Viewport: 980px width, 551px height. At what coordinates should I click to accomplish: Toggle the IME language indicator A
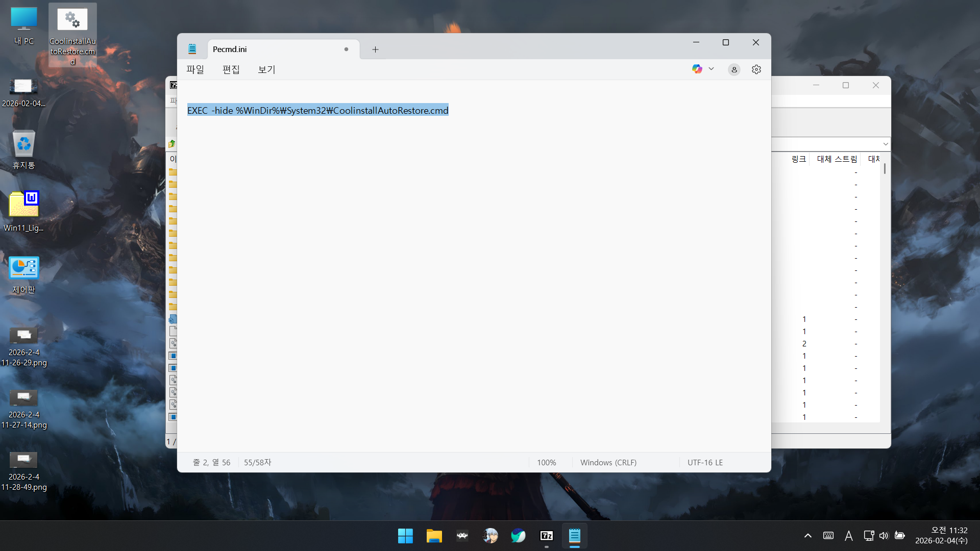848,536
